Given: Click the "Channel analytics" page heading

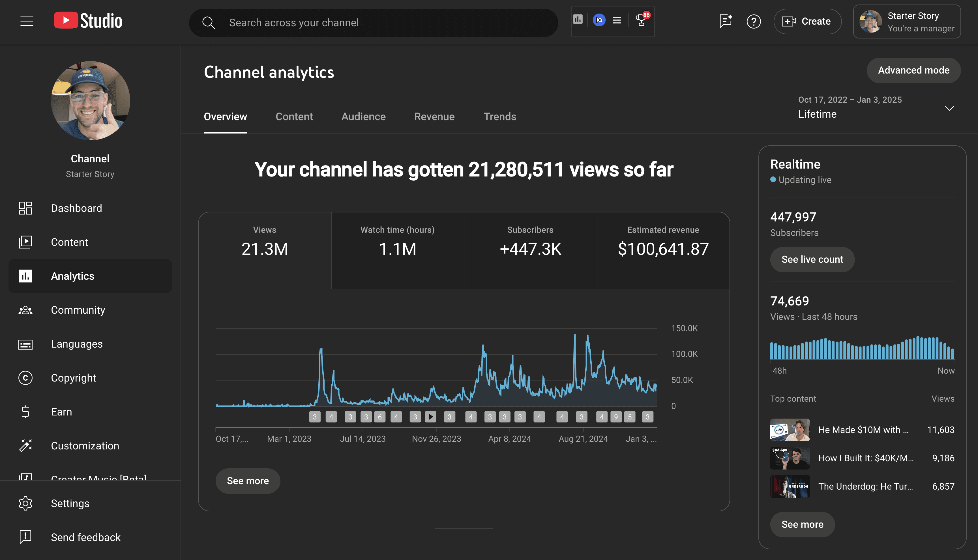Looking at the screenshot, I should click(269, 72).
